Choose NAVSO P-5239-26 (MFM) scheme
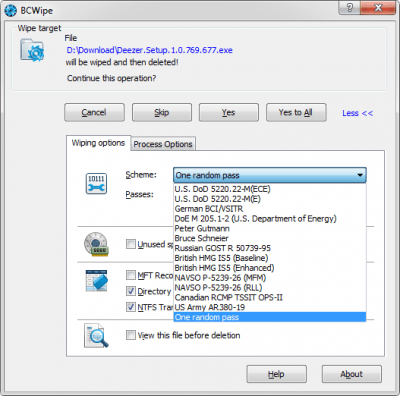This screenshot has width=400, height=396. point(270,278)
